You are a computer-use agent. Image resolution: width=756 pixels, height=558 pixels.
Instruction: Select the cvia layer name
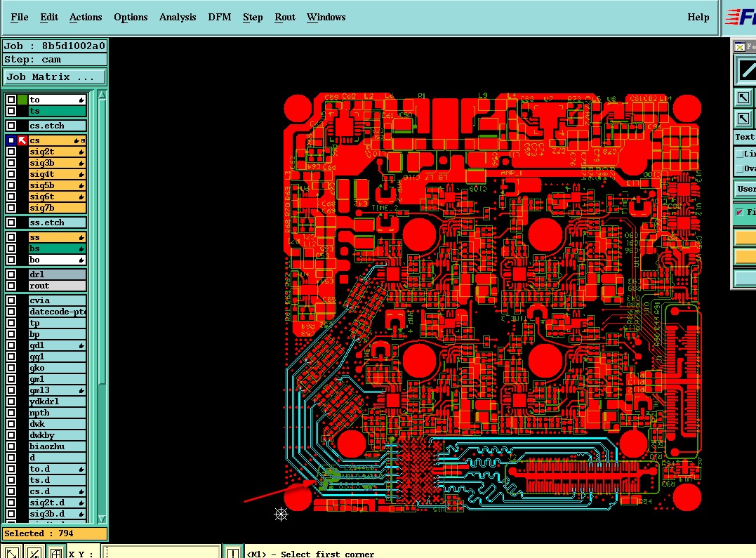tap(57, 300)
